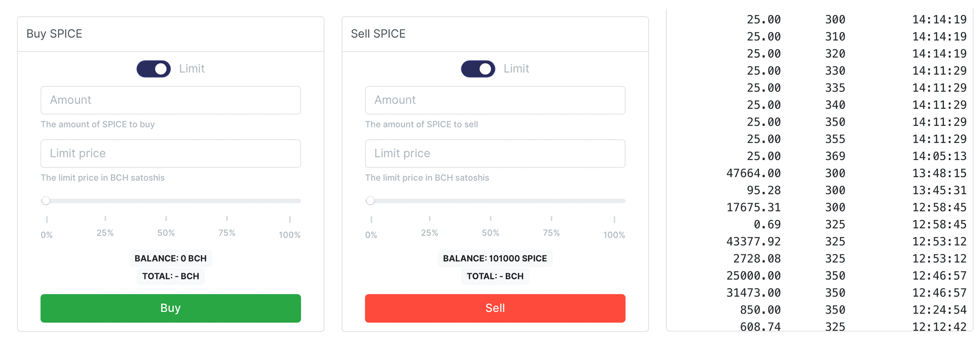Click the Buy slider handle at 0%
Image resolution: width=980 pixels, height=350 pixels.
[46, 201]
